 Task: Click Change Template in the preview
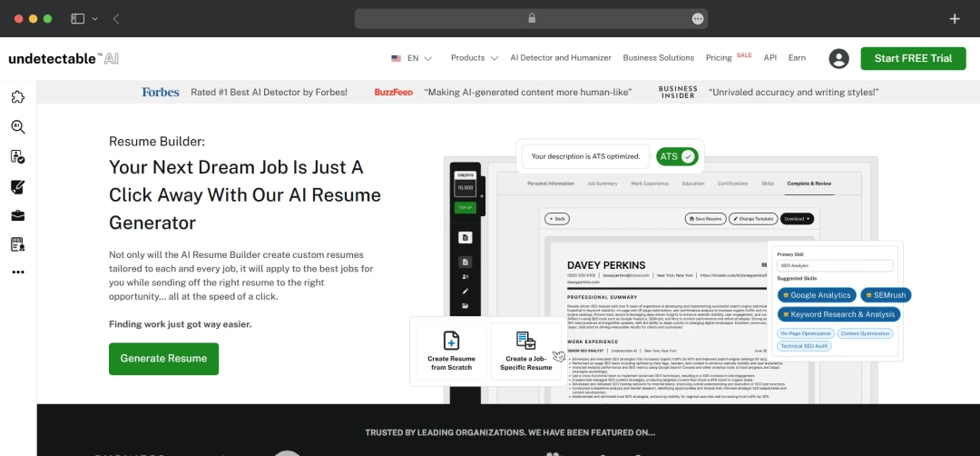(x=754, y=219)
